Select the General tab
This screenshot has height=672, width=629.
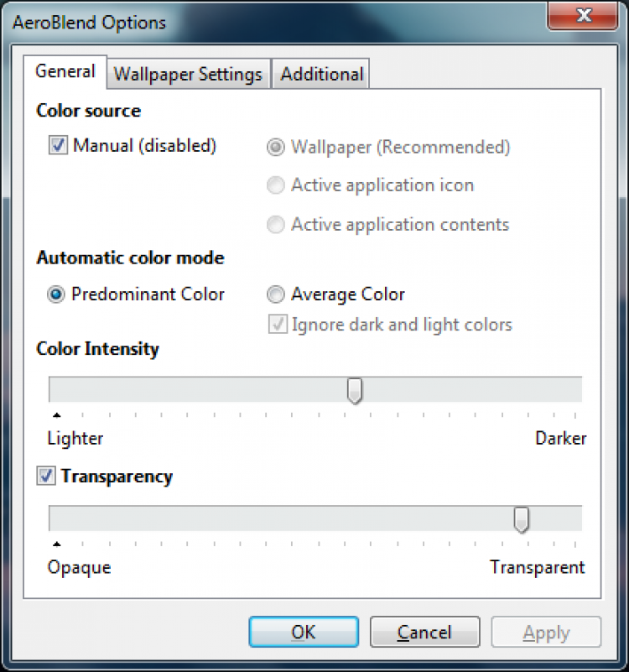65,72
